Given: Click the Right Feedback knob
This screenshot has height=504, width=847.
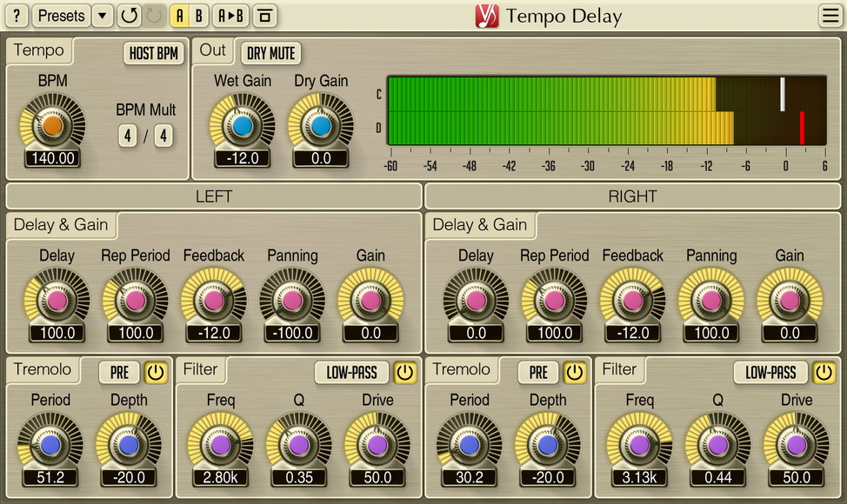Looking at the screenshot, I should tap(632, 301).
